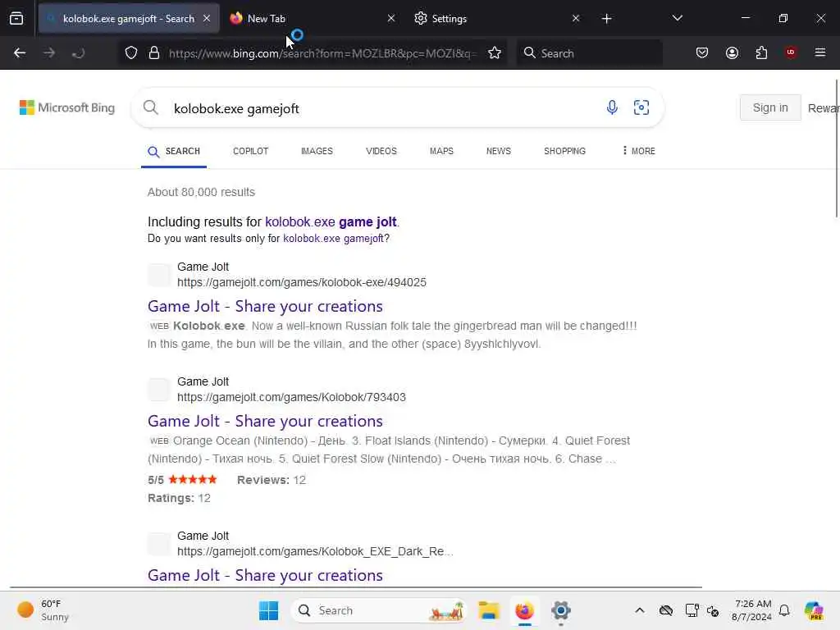
Task: Open the tracking protection shield icon
Action: [131, 53]
